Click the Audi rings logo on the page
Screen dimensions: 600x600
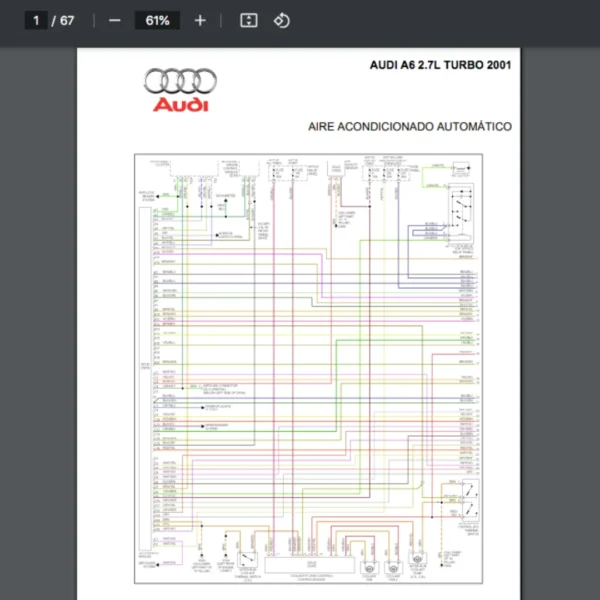(x=180, y=81)
